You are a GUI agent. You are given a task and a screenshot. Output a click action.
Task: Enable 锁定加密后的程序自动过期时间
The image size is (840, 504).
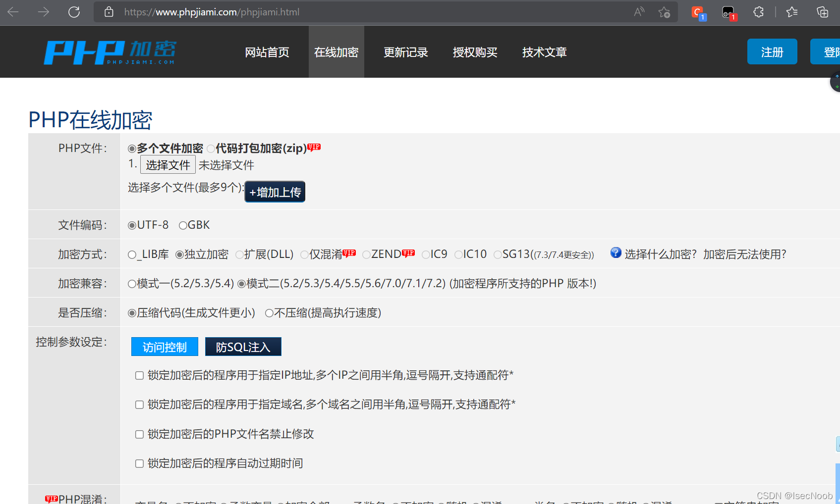[139, 463]
